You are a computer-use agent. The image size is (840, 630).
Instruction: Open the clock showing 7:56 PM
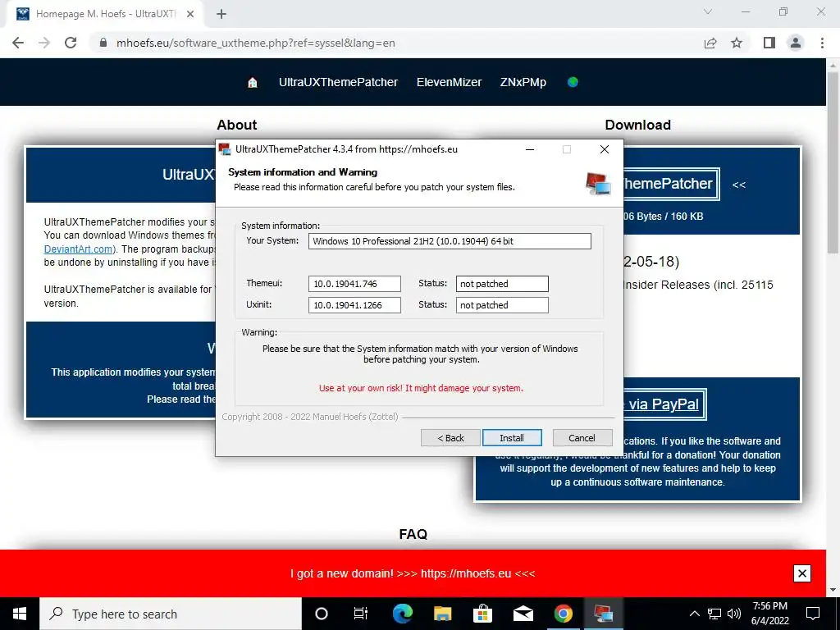click(770, 614)
